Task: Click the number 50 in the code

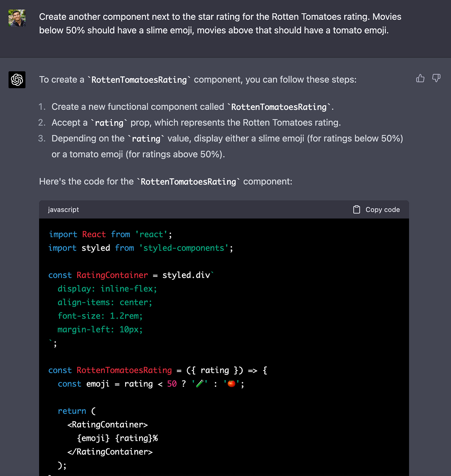Action: pos(172,384)
